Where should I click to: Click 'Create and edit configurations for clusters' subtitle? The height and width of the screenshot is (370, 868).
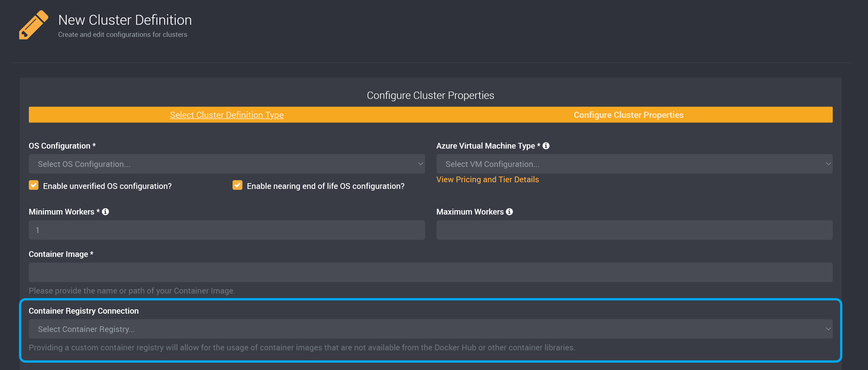click(x=123, y=35)
